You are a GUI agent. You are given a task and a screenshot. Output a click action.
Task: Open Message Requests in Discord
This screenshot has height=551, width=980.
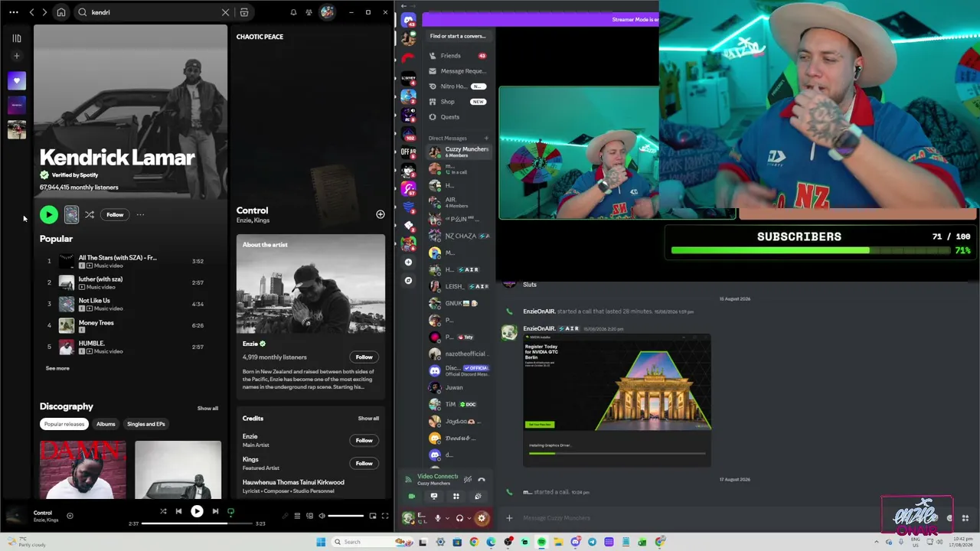coord(458,71)
